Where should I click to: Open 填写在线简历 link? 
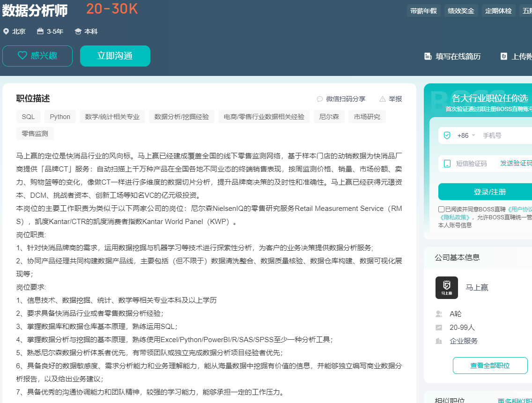(x=458, y=56)
